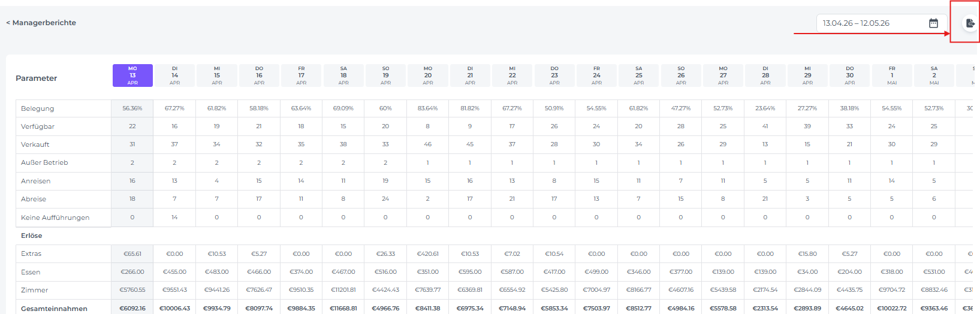Image resolution: width=980 pixels, height=314 pixels.
Task: Click the Verfügbar row label
Action: click(38, 126)
